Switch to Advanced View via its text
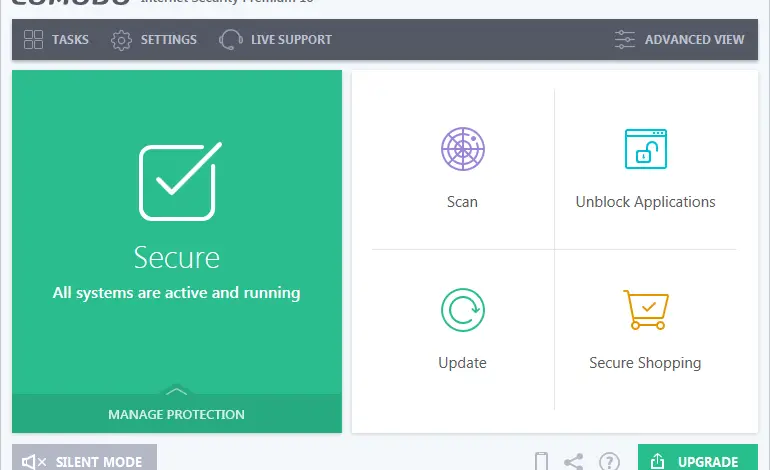The width and height of the screenshot is (770, 470). point(694,40)
